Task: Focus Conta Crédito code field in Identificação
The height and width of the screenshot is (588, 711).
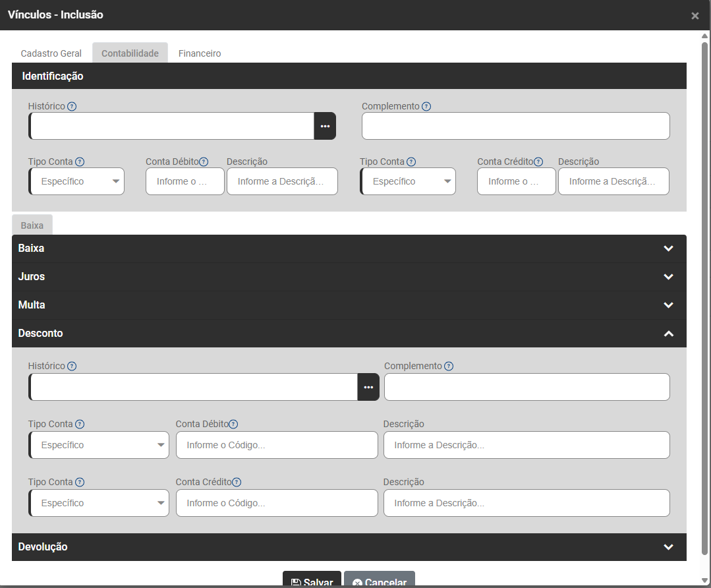Action: click(517, 181)
